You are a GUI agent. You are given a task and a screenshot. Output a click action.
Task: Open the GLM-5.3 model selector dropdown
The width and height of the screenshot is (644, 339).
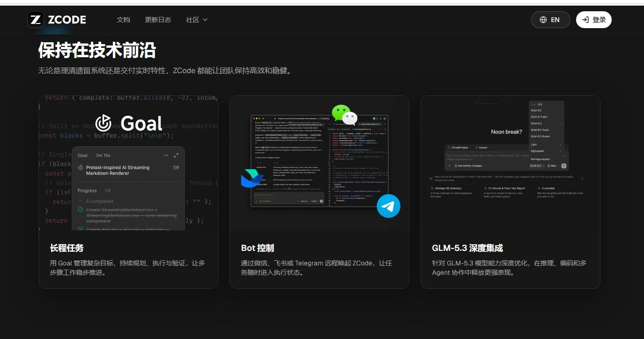pyautogui.click(x=537, y=166)
